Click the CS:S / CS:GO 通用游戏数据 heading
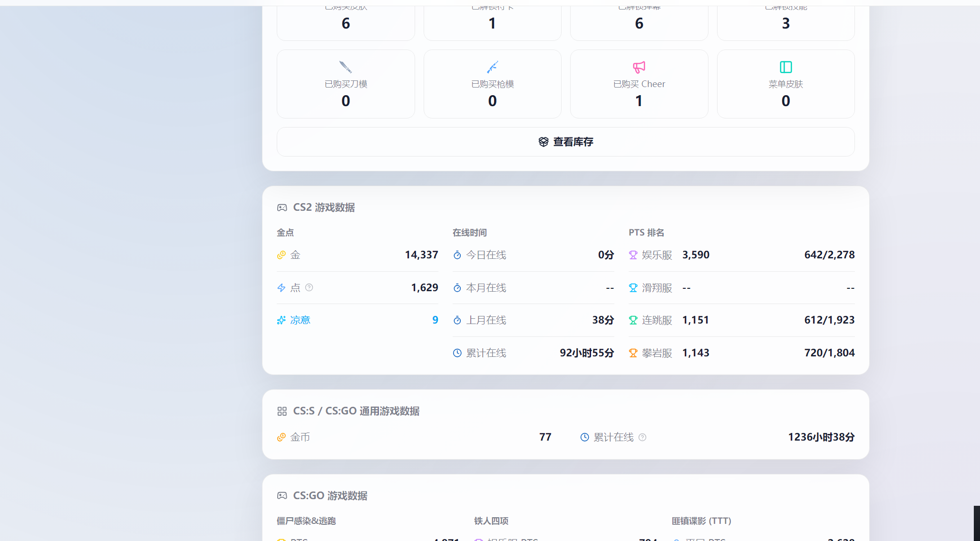Image resolution: width=980 pixels, height=541 pixels. coord(356,411)
